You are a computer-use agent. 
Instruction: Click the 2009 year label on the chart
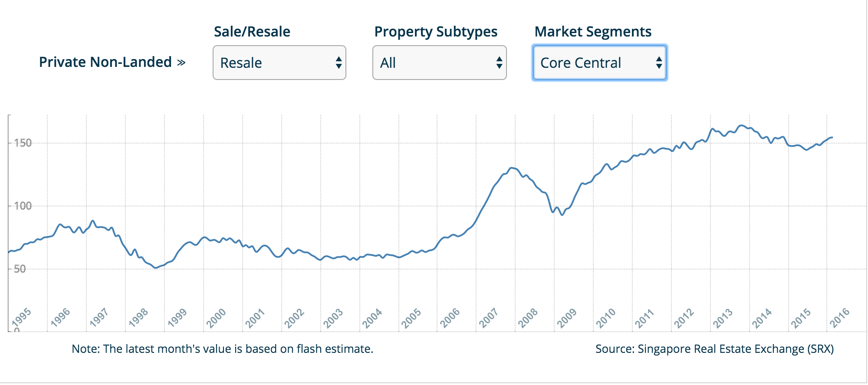tap(567, 318)
